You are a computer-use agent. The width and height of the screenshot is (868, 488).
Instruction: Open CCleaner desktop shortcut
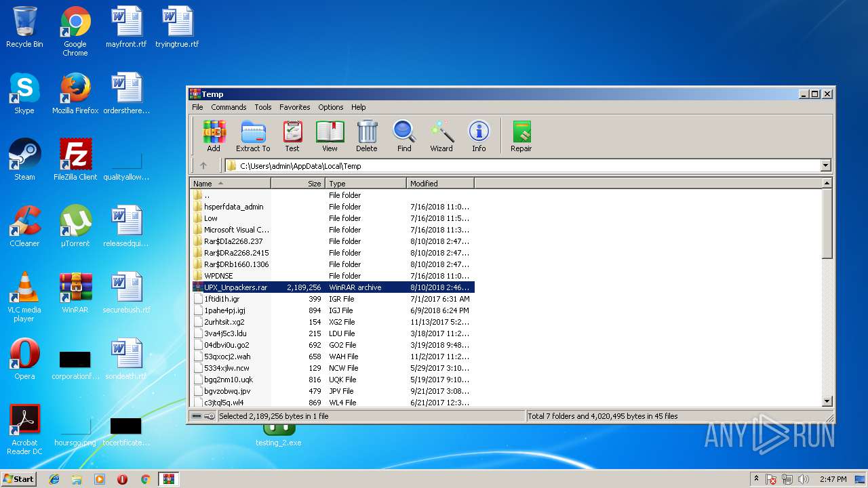(24, 226)
